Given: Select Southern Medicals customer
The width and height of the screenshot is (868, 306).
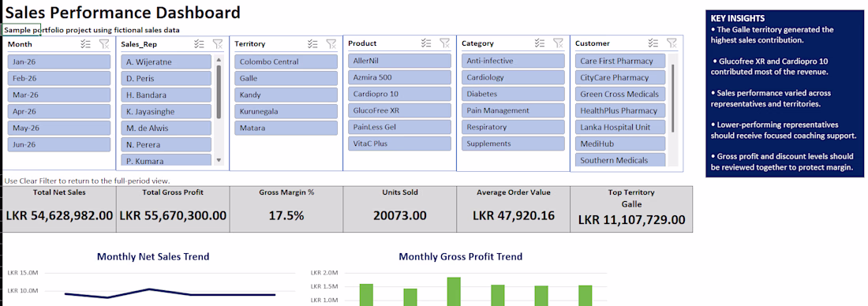Looking at the screenshot, I should pyautogui.click(x=620, y=160).
